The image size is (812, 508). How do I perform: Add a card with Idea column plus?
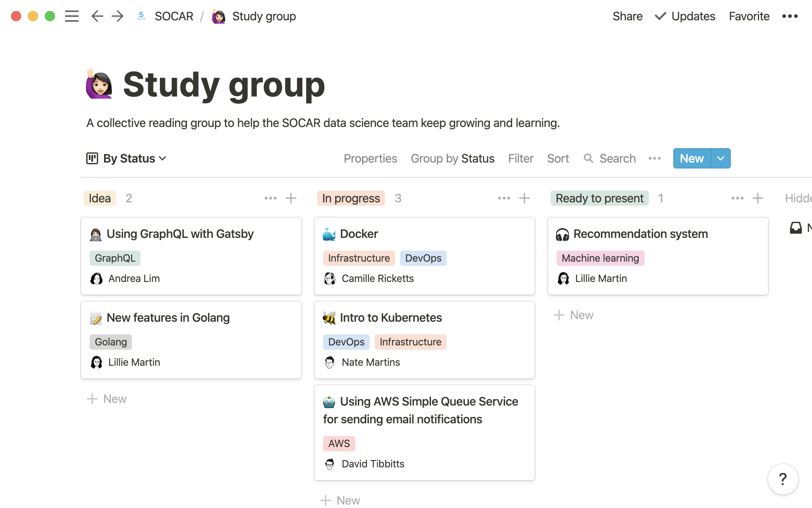click(x=291, y=198)
